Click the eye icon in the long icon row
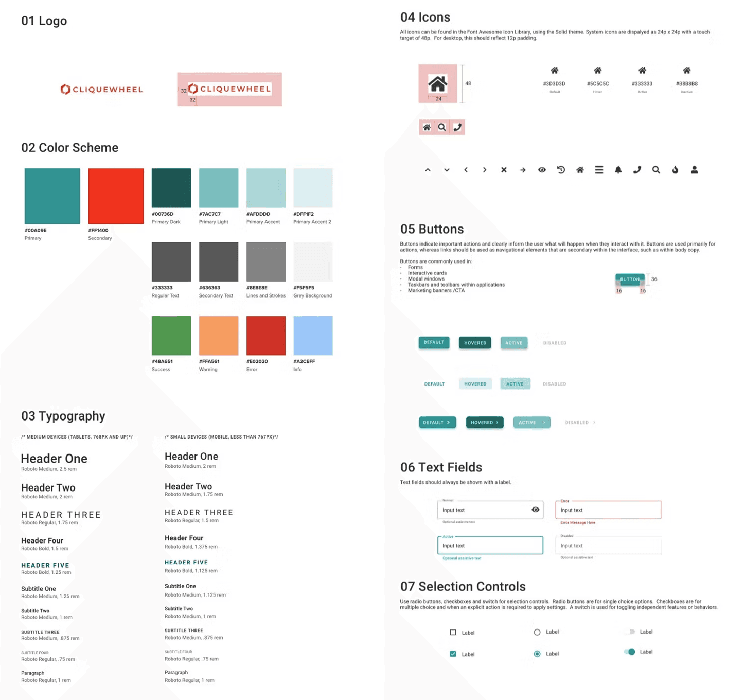Viewport: 745px width, 700px height. 542,170
